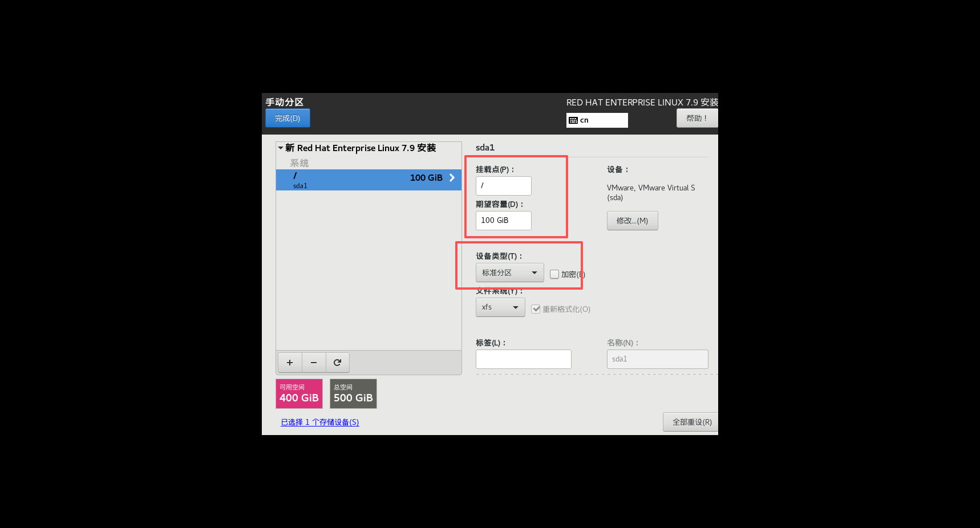Click the sda1 partition heading on the right
The height and width of the screenshot is (528, 980).
click(x=485, y=147)
